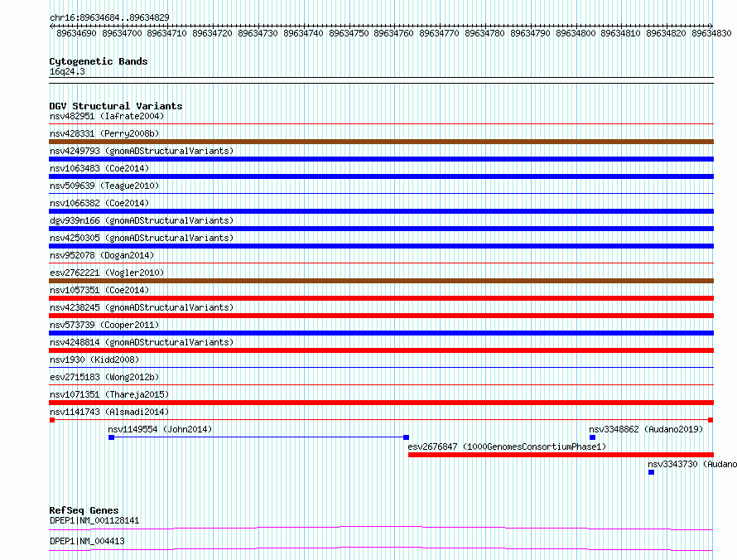Open variant nsv573739 (Cooper2011)

click(104, 325)
